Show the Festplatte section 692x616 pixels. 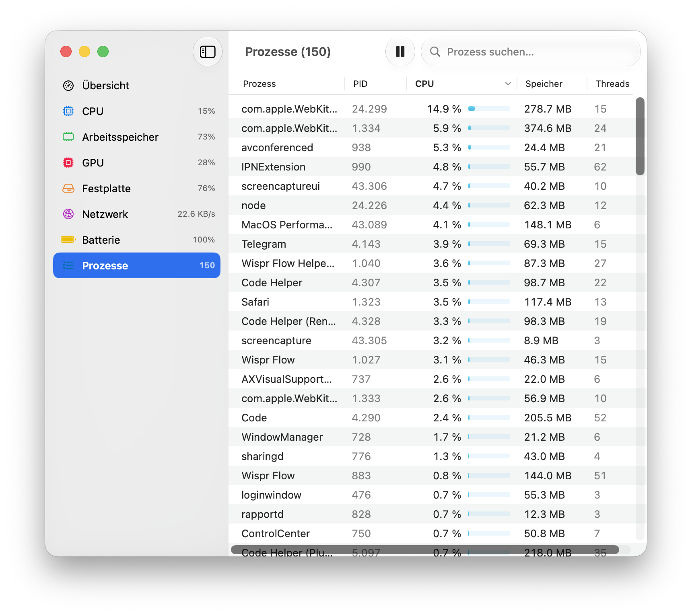tap(137, 189)
